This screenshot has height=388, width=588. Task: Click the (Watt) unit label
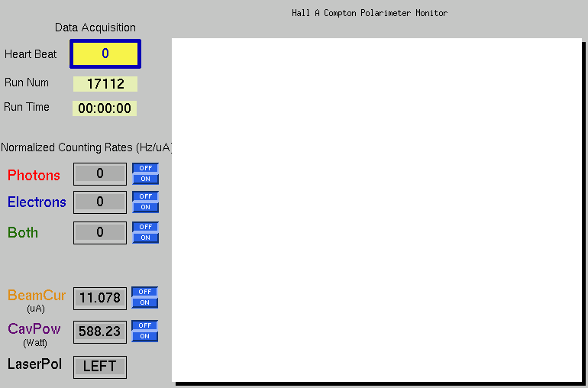tap(35, 343)
